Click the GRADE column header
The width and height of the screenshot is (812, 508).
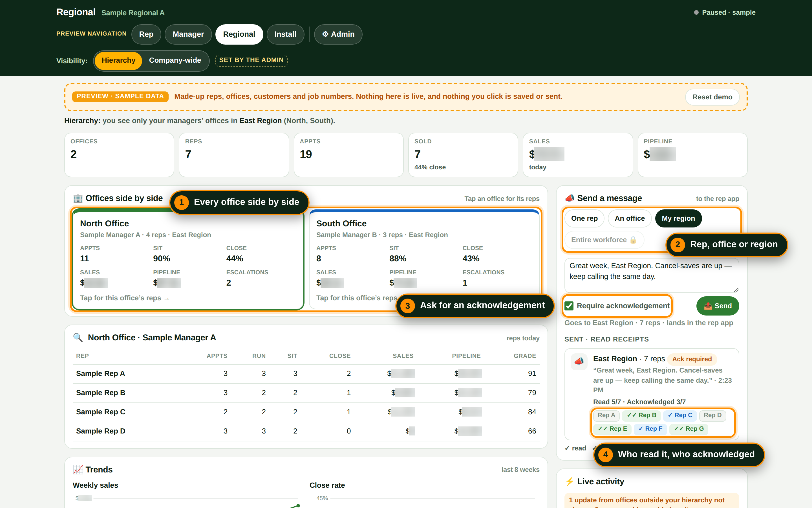pyautogui.click(x=525, y=356)
